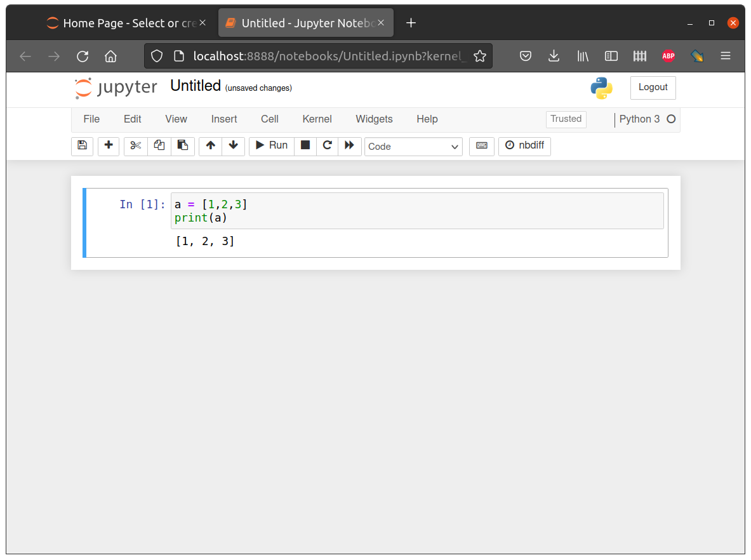The height and width of the screenshot is (560, 751).
Task: Log out of Jupyter
Action: click(x=653, y=88)
